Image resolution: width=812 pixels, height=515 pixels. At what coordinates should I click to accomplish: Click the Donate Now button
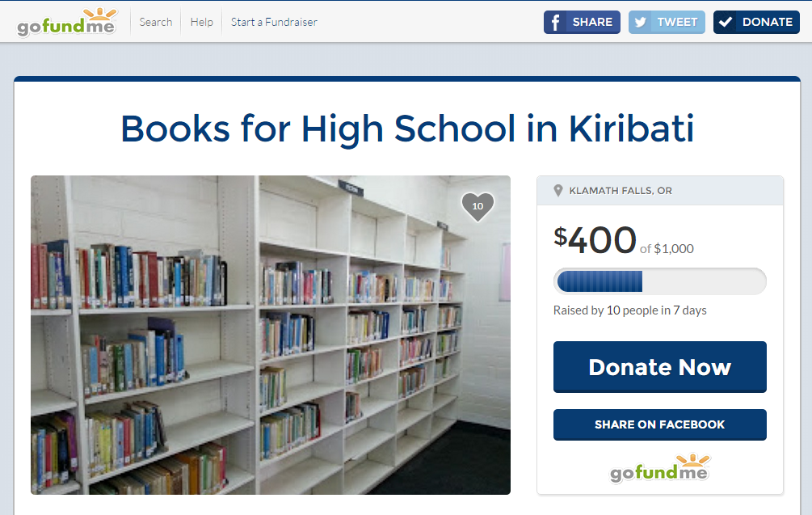tap(660, 367)
